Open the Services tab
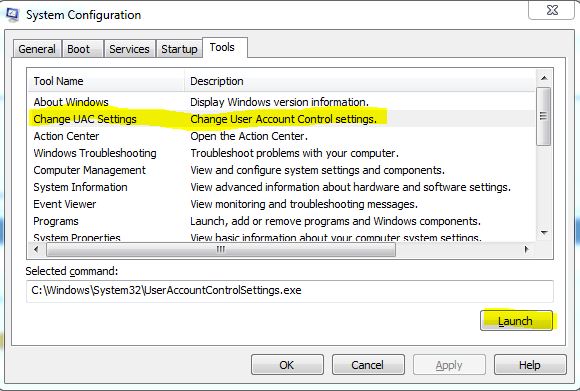 129,49
